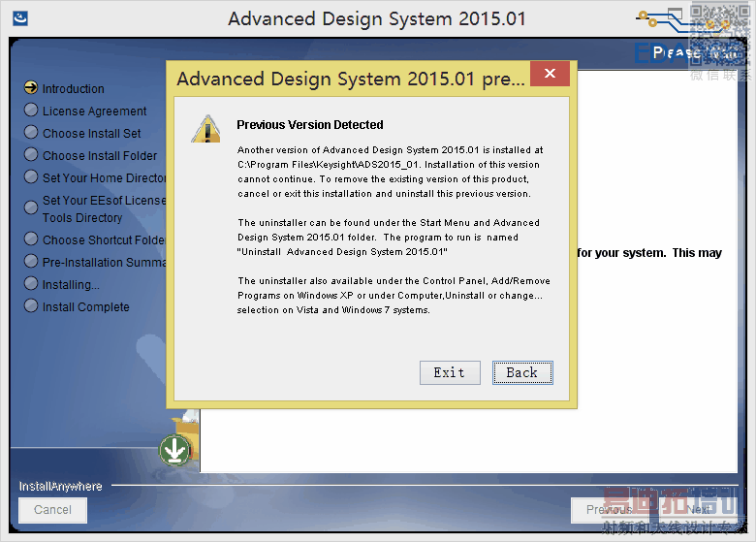Viewport: 756px width, 542px height.
Task: Click the Introduction step label
Action: coord(74,89)
